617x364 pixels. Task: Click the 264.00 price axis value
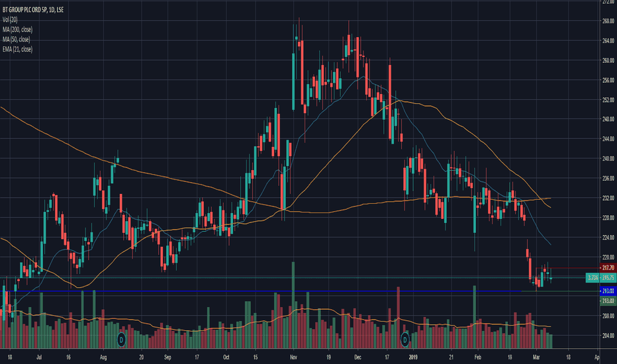(608, 41)
